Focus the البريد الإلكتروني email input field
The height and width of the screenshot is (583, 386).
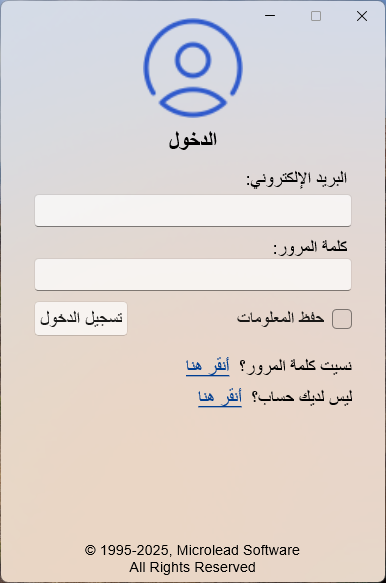tap(193, 210)
